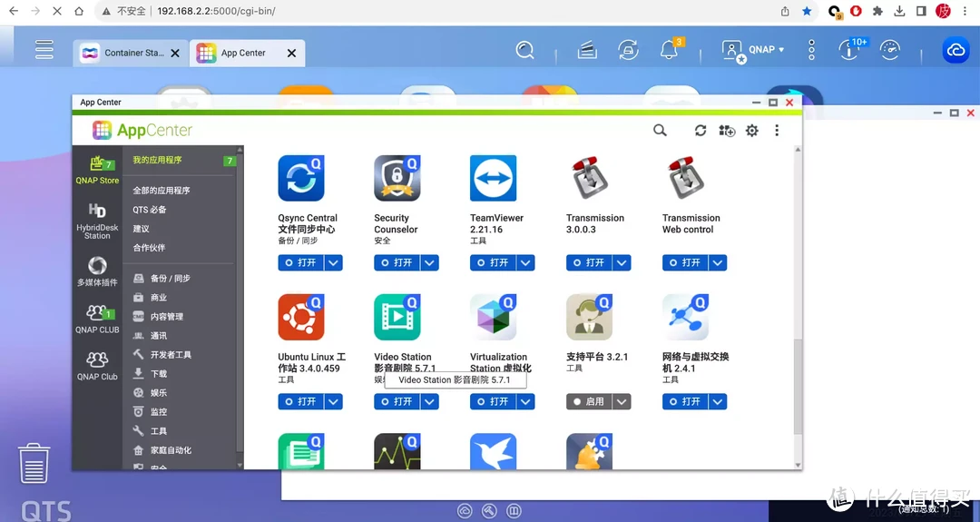Click the manual install app icon

[x=727, y=130]
